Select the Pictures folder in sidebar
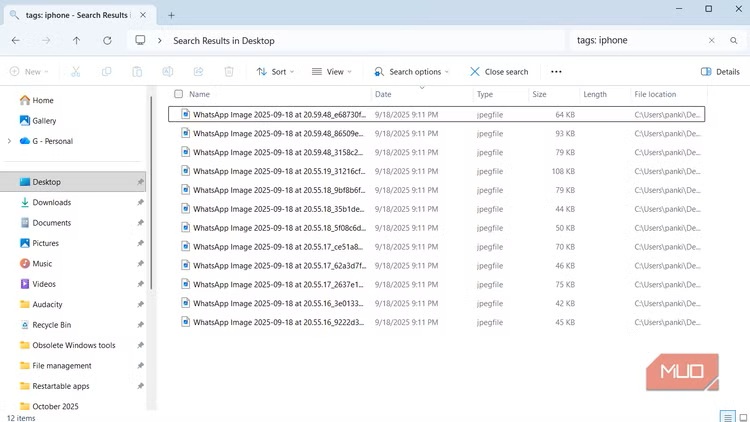This screenshot has height=422, width=750. click(x=45, y=243)
